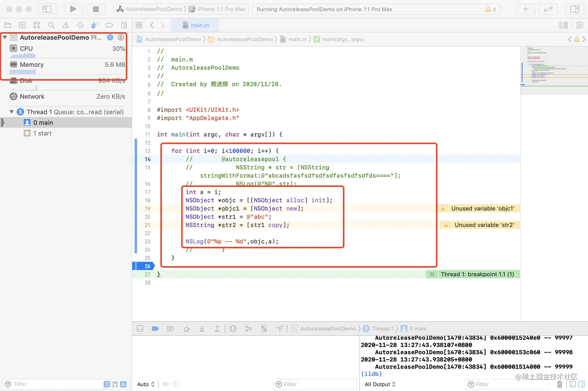
Task: Open editor options lines menu
Action: pyautogui.click(x=563, y=25)
